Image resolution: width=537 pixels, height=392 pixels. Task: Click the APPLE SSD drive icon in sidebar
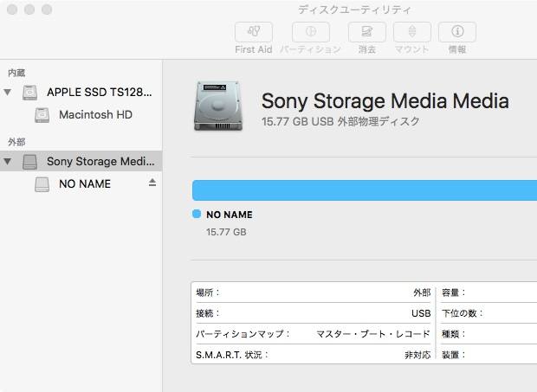30,93
